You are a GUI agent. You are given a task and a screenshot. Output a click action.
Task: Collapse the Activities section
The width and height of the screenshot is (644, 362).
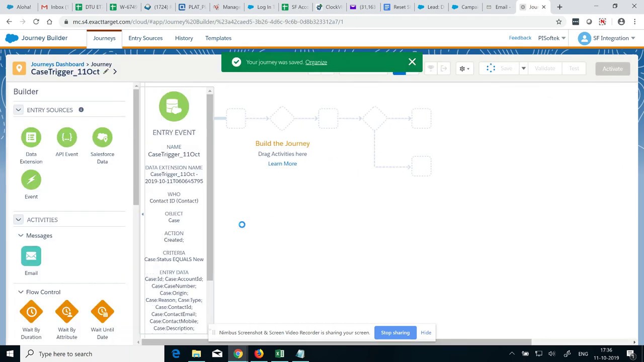pos(18,220)
